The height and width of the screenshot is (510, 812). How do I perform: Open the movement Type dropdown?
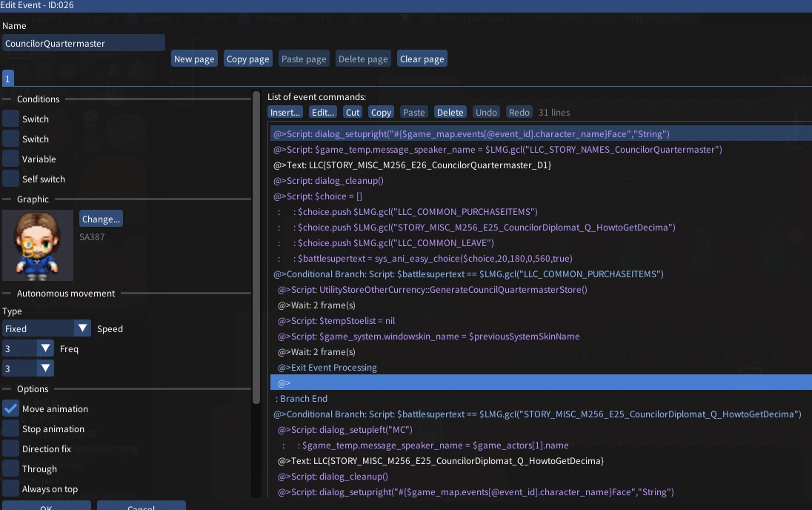pyautogui.click(x=47, y=328)
